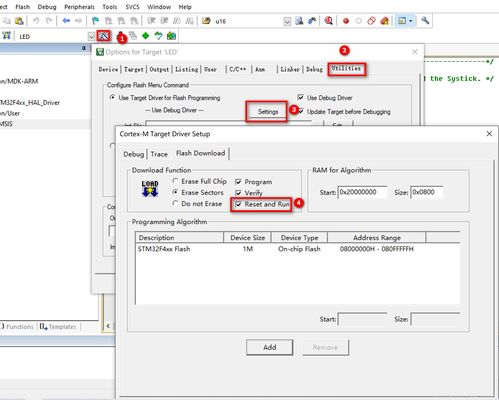Click the RAM Size field 0x0800
Screen dimensions: 499x400
click(x=427, y=192)
